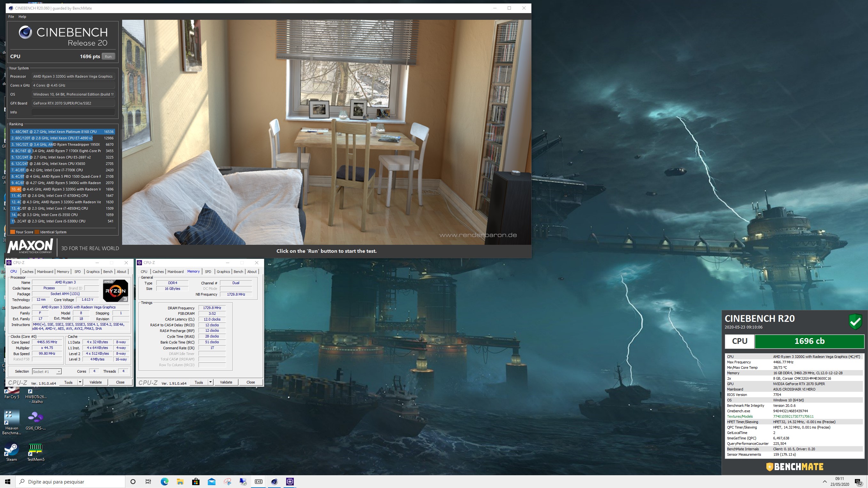Click the Textures/Models hash entry in BenchMate
868x488 pixels.
point(793,417)
